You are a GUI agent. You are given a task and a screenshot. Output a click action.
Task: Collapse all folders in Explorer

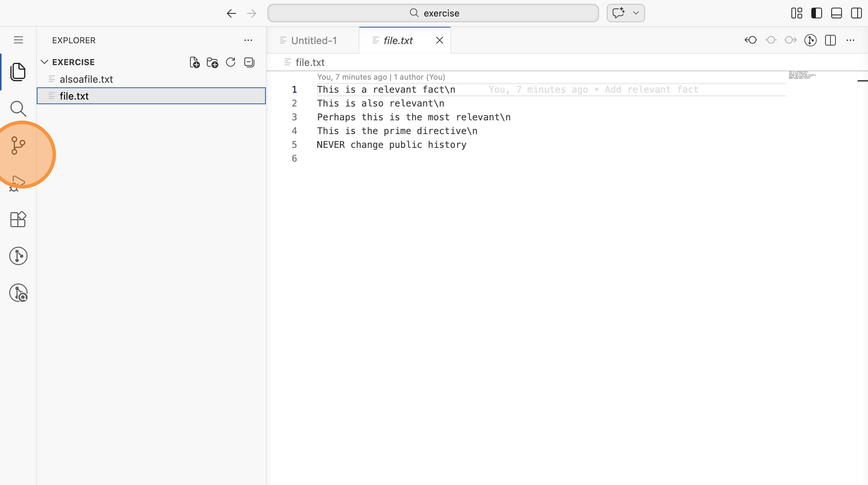pos(249,62)
